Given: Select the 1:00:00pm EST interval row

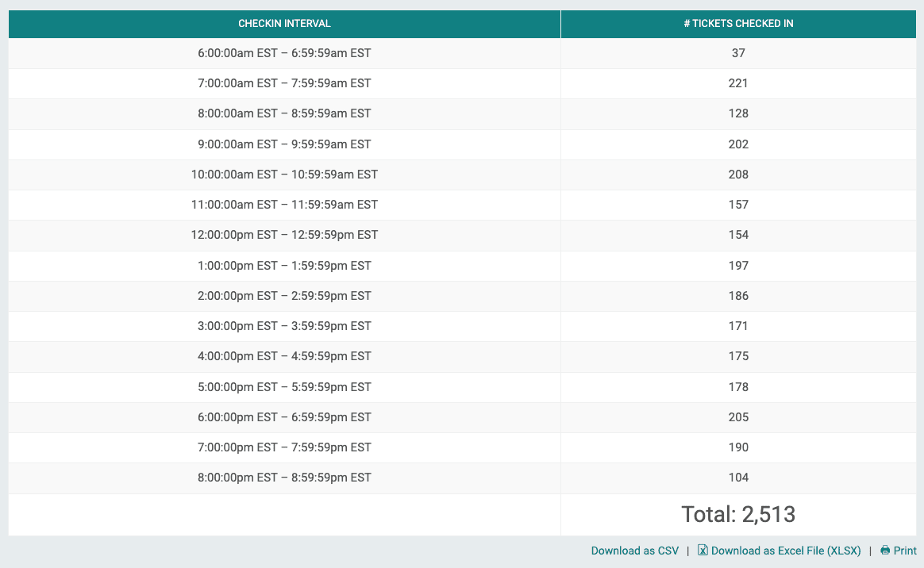Looking at the screenshot, I should pyautogui.click(x=284, y=265).
